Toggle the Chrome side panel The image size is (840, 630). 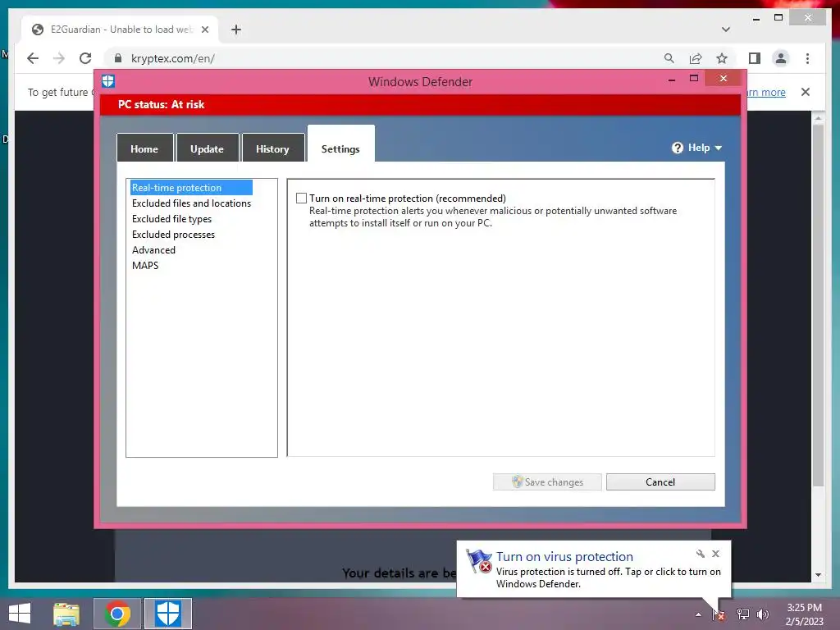755,58
